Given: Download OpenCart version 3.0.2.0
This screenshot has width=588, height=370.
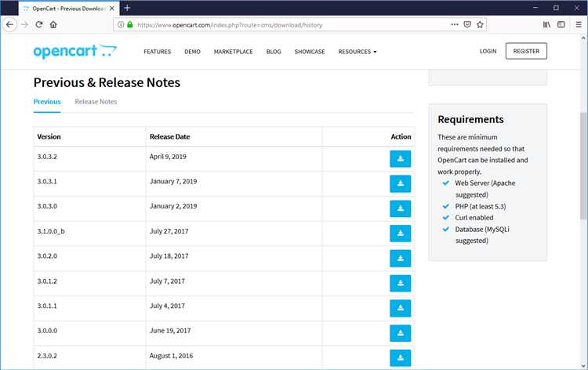Looking at the screenshot, I should pos(400,258).
